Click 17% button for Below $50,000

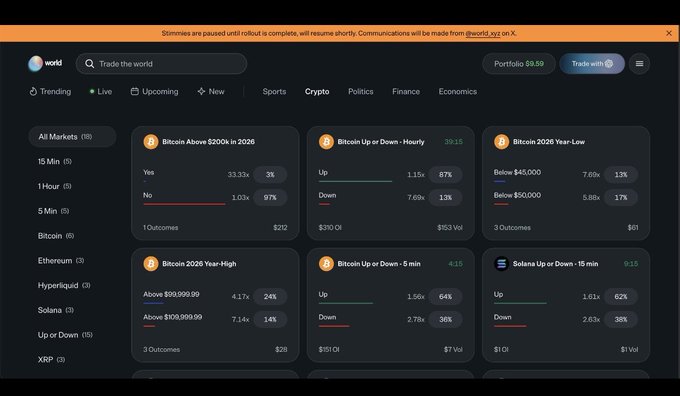coord(621,197)
